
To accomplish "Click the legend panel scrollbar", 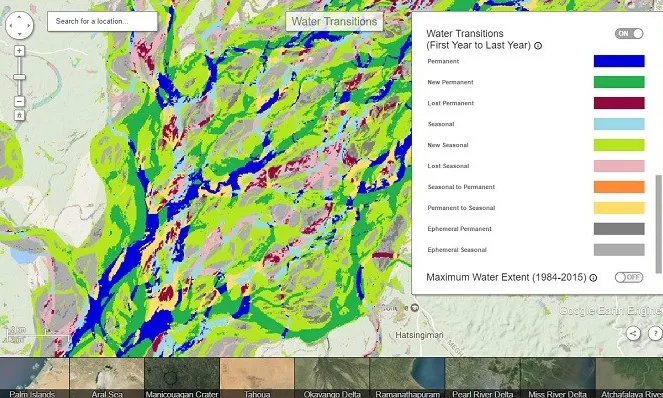I will (658, 224).
